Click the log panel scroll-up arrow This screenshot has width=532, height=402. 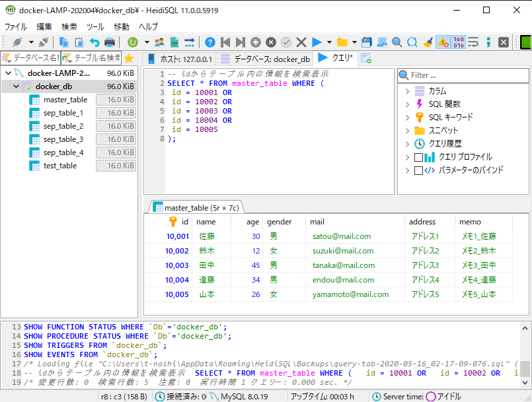pos(525,328)
